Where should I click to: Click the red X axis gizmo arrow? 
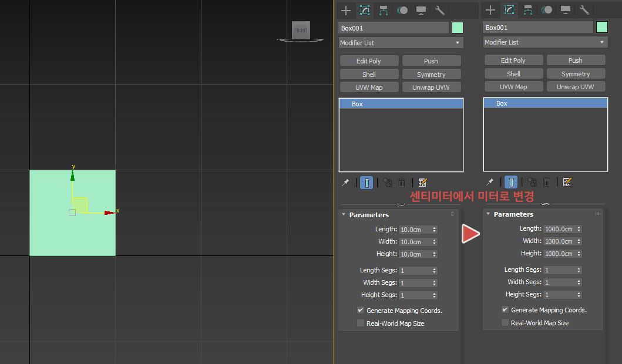pos(109,213)
